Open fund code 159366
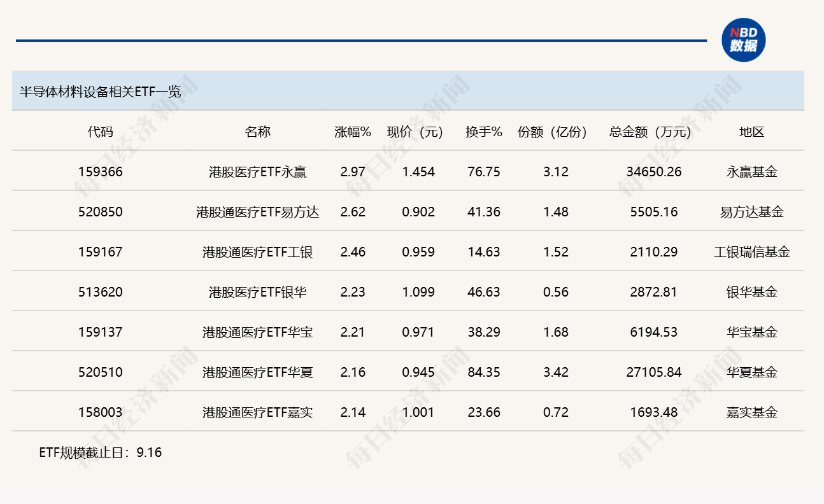Screen dimensions: 824x504 click(101, 172)
